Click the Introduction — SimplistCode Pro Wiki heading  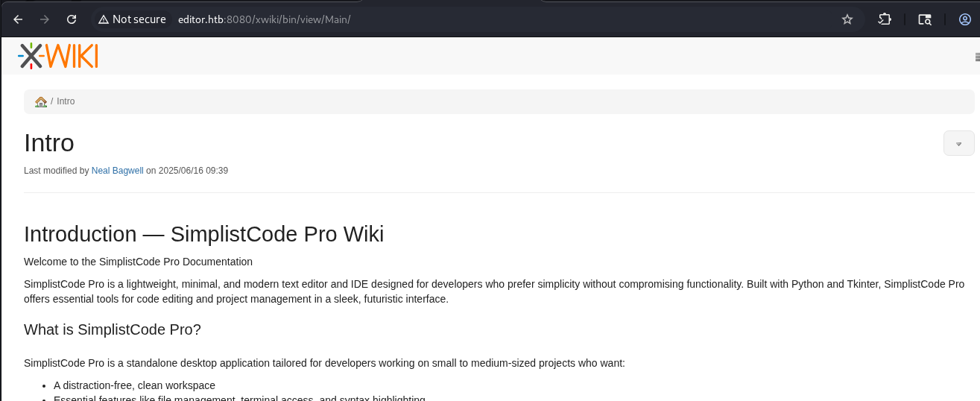(203, 234)
